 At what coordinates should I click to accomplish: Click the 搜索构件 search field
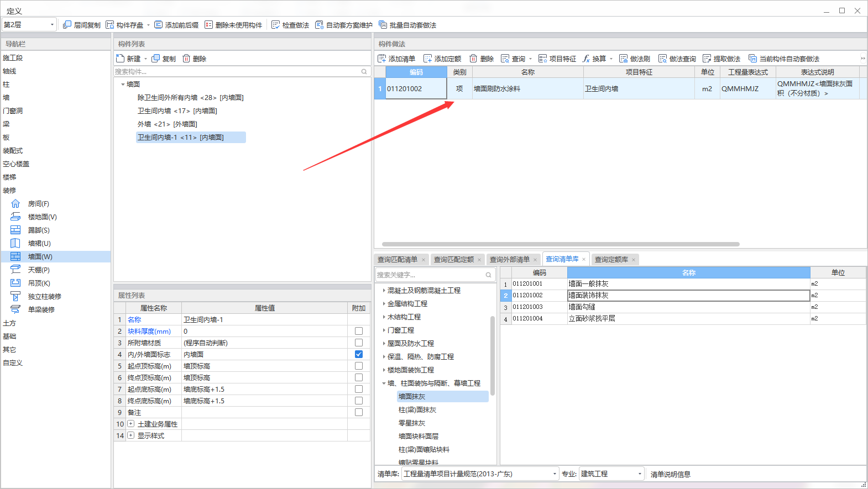coord(238,71)
